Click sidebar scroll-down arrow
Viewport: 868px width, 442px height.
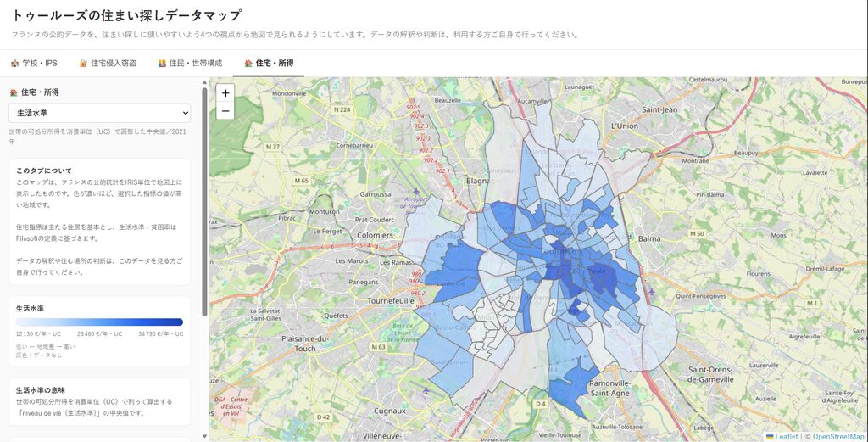click(x=204, y=436)
